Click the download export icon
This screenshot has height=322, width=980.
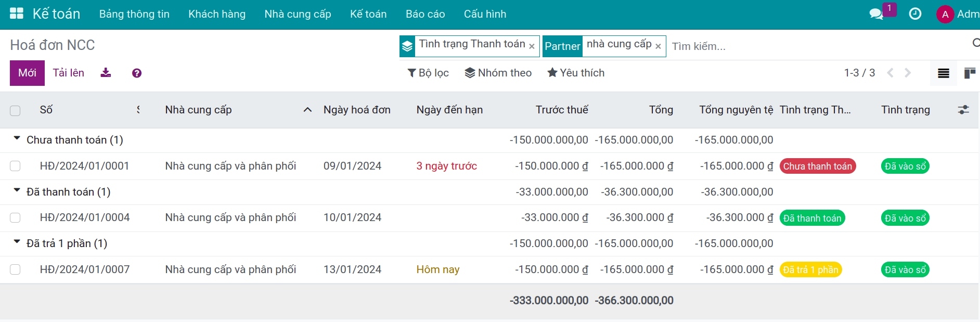[106, 73]
